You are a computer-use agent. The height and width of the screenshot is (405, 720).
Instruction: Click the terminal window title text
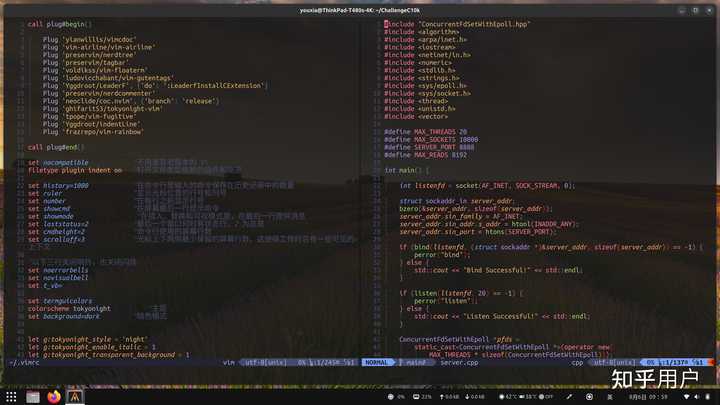[360, 10]
